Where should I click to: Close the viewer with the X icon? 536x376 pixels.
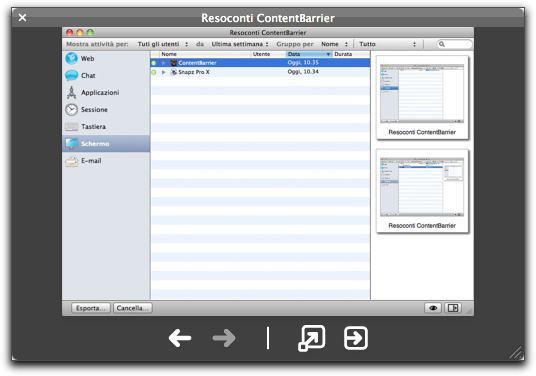point(22,17)
